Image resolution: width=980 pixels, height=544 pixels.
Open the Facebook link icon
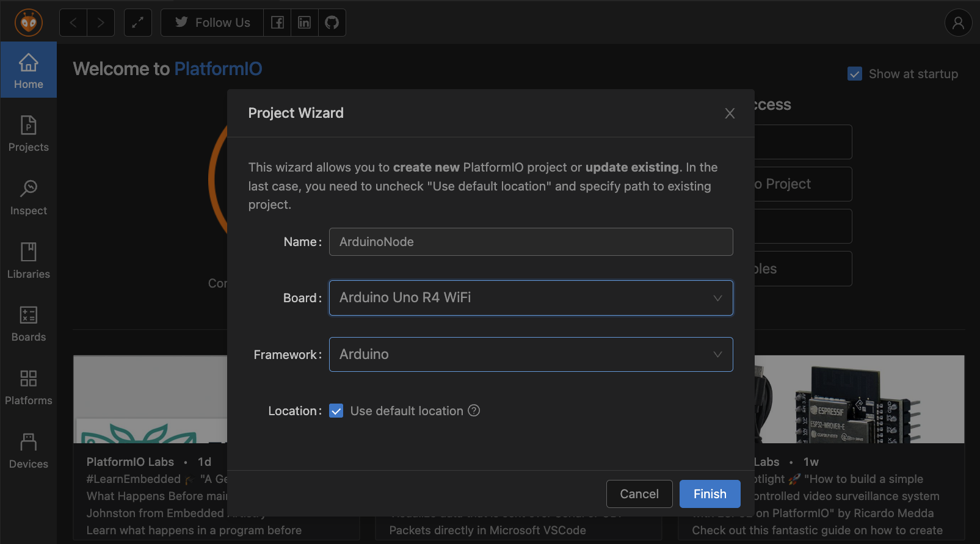coord(277,23)
